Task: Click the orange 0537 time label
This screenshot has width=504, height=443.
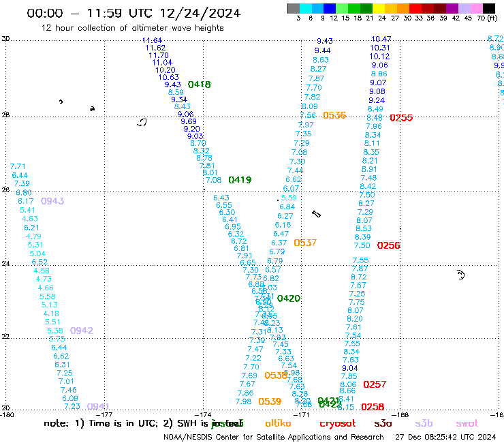Action: click(x=305, y=243)
